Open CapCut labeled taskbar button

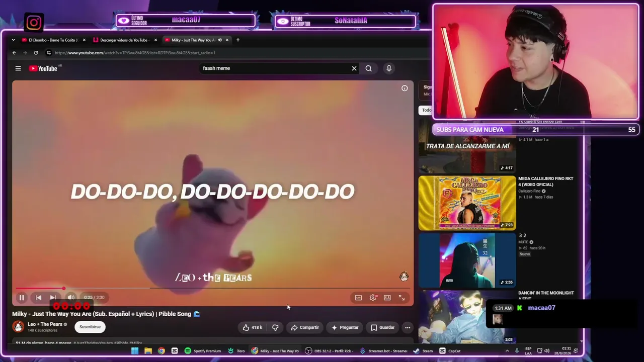[x=450, y=351]
